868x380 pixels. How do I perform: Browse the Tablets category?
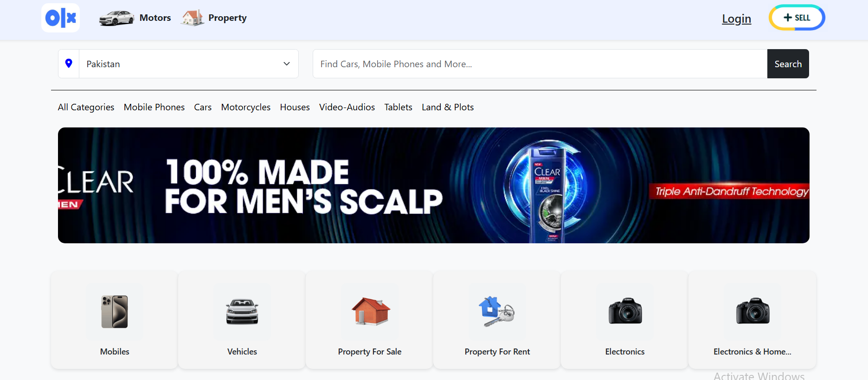[398, 107]
